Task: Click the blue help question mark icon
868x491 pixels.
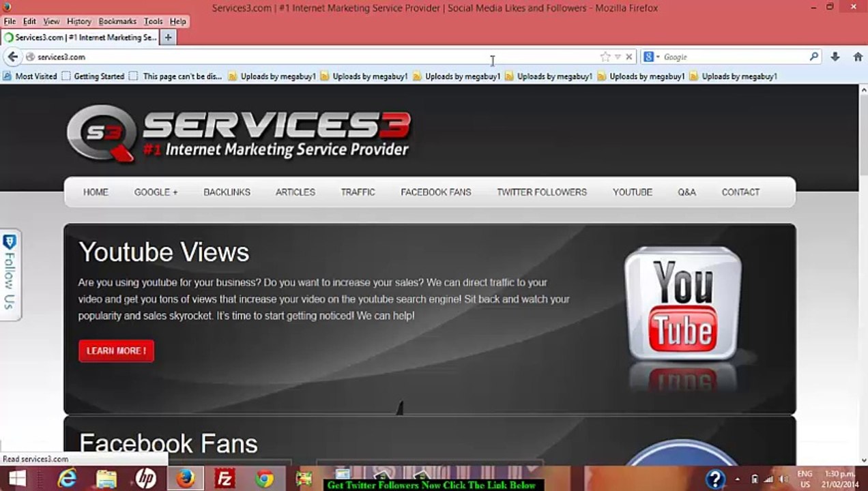Action: [x=714, y=479]
